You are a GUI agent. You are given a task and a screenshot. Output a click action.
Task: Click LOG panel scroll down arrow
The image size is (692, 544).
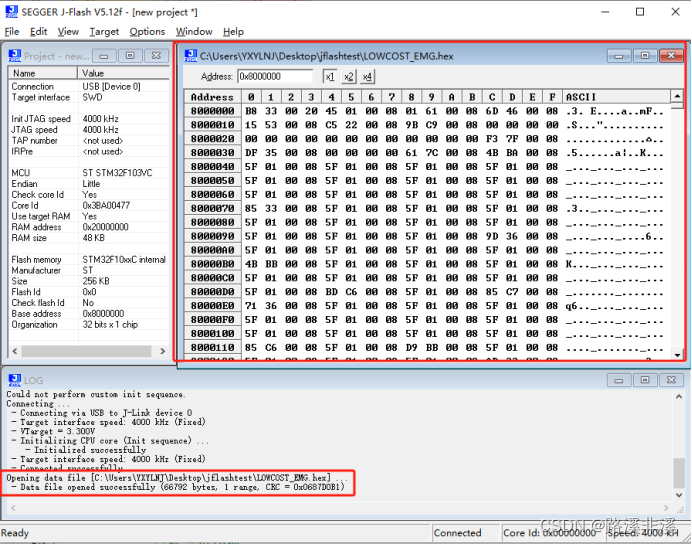(679, 495)
